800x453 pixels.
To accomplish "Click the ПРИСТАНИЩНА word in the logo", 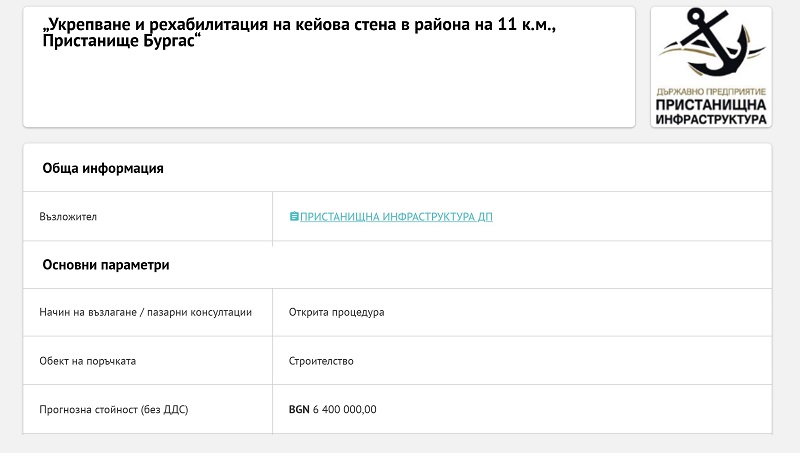I will (711, 105).
